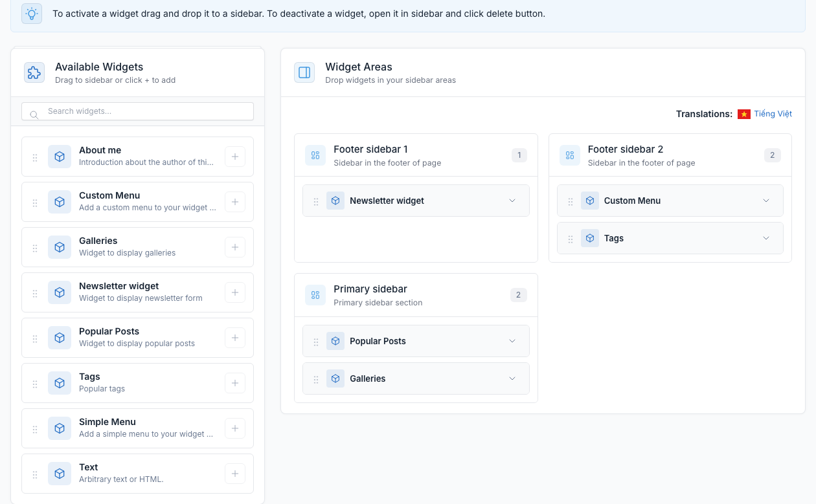Click the 'Footer sidebar 1' heading

370,149
